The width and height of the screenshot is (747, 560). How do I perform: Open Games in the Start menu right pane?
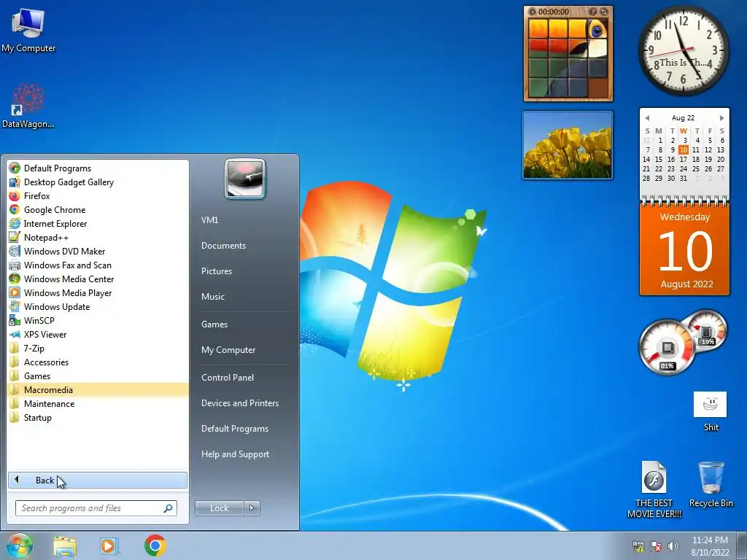(x=214, y=324)
